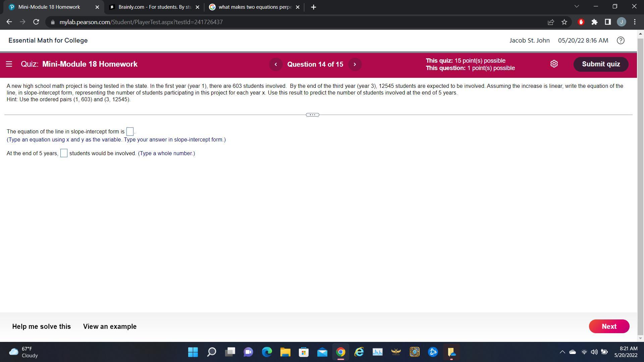Click the slope-intercept equation input box
The height and width of the screenshot is (362, 644).
coord(130,132)
